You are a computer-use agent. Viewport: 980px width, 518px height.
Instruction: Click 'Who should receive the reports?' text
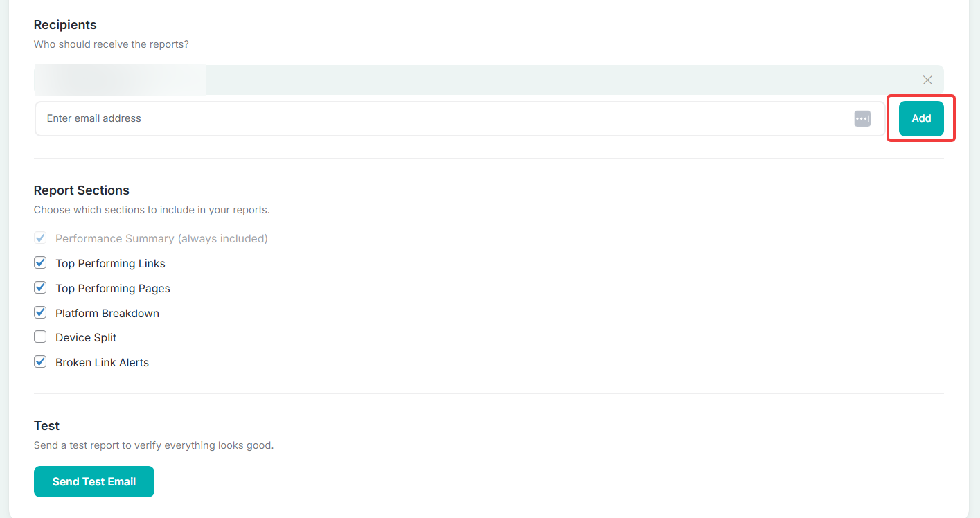coord(112,44)
